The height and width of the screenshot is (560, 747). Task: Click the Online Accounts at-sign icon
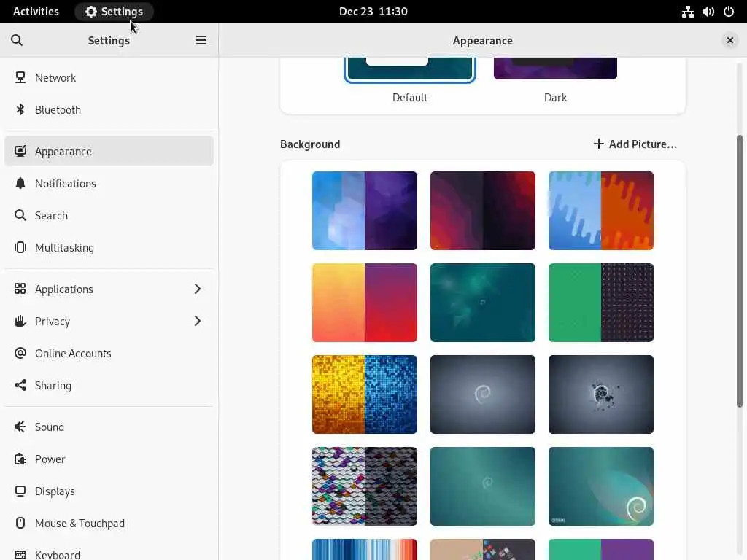(20, 353)
